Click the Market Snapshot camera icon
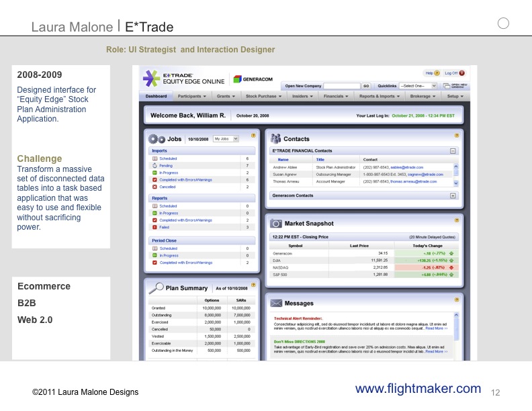Screen dimensions: 532x411 (x=276, y=223)
